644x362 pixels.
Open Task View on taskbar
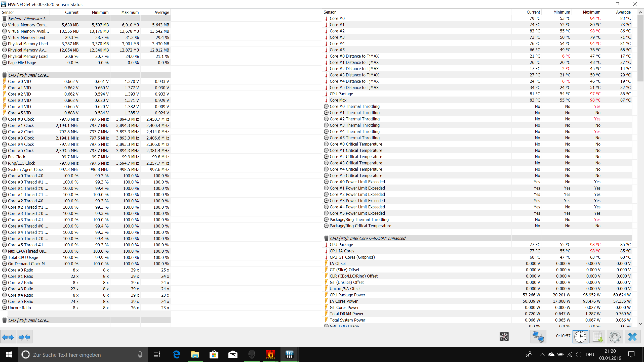pyautogui.click(x=157, y=354)
